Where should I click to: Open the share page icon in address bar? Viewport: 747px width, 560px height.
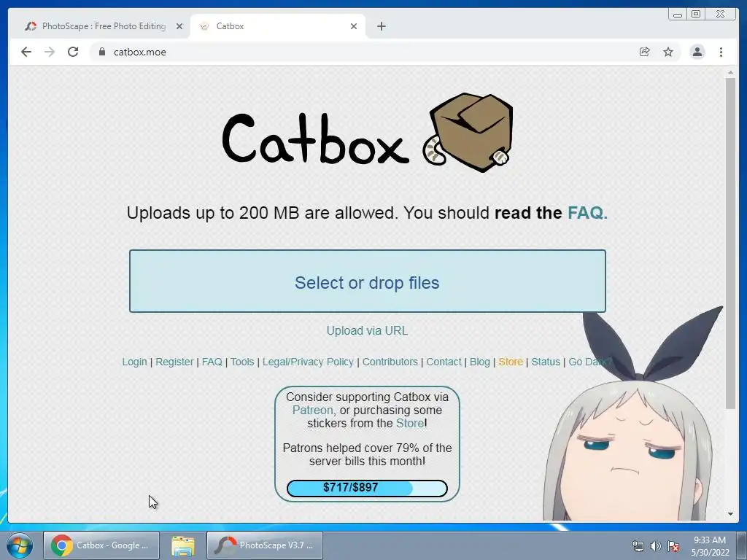(x=645, y=52)
